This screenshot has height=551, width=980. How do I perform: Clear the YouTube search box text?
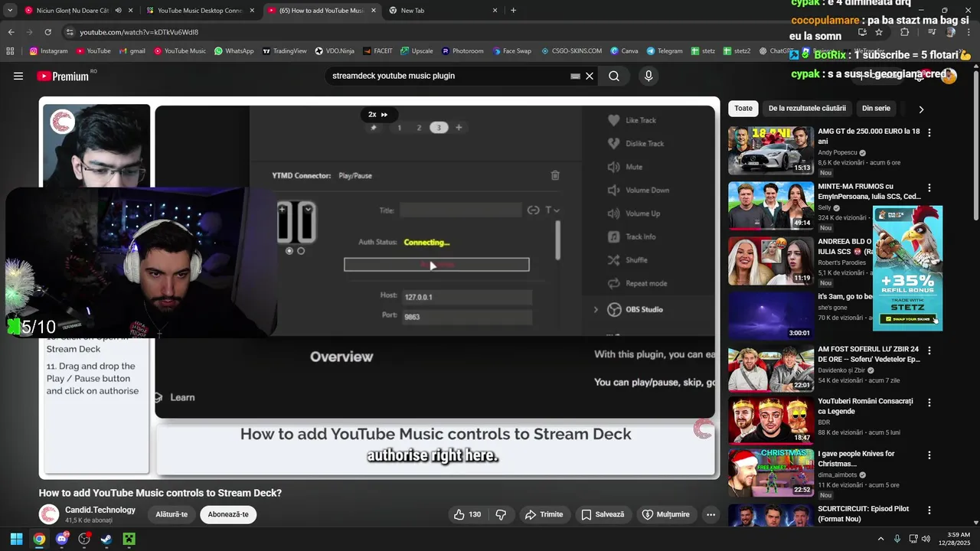(590, 76)
